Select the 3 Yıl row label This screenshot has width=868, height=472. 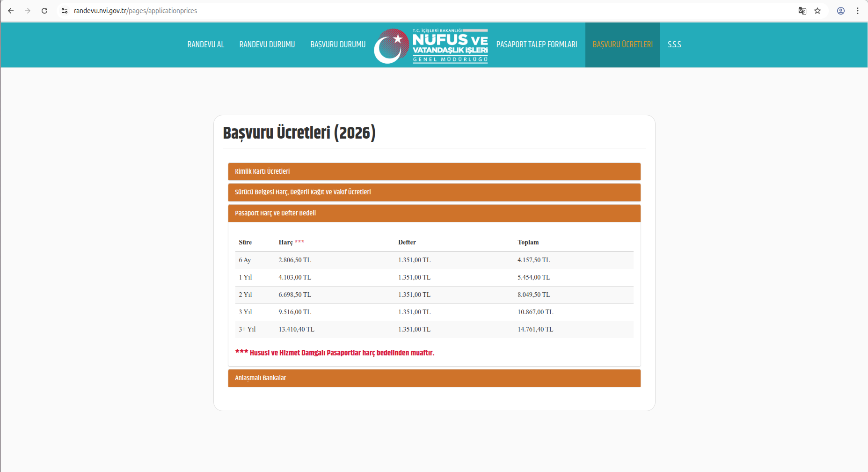245,312
